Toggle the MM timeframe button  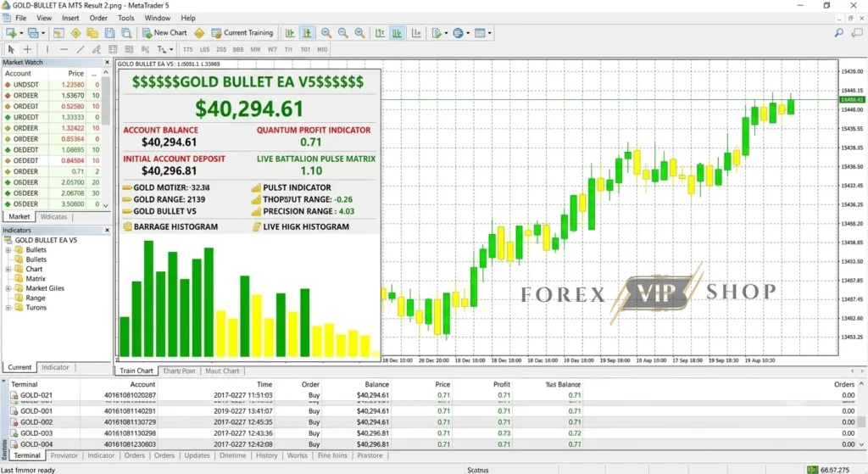pos(255,49)
